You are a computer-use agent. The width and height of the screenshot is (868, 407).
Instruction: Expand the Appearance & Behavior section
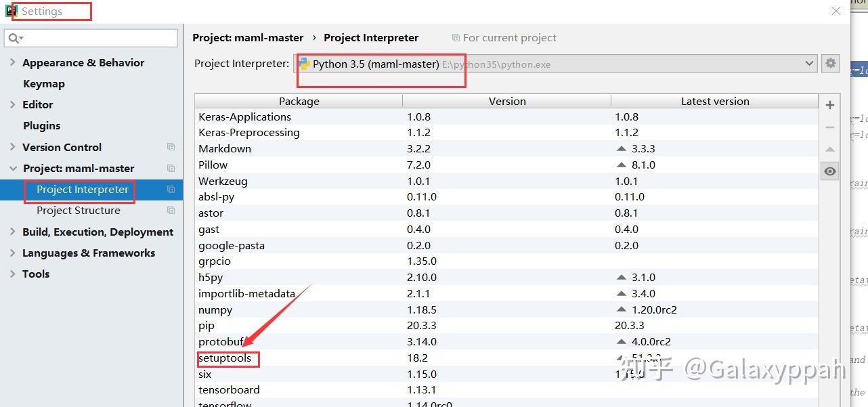[x=13, y=62]
